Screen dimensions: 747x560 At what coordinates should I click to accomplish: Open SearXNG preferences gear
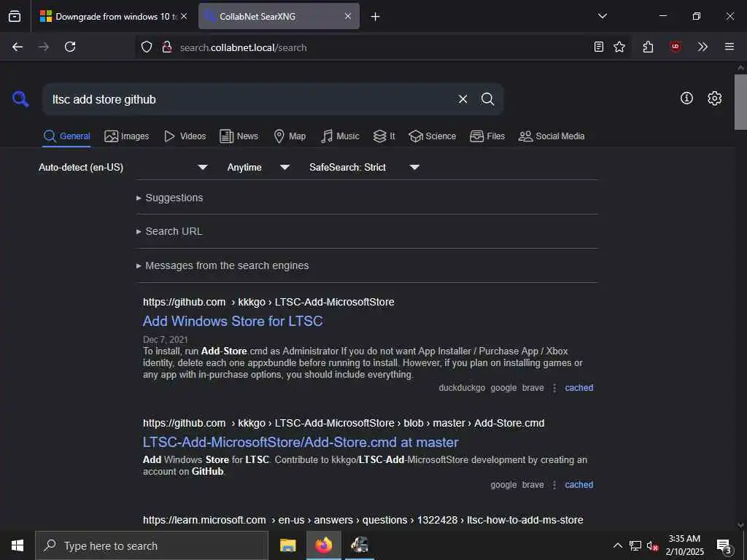pyautogui.click(x=715, y=98)
